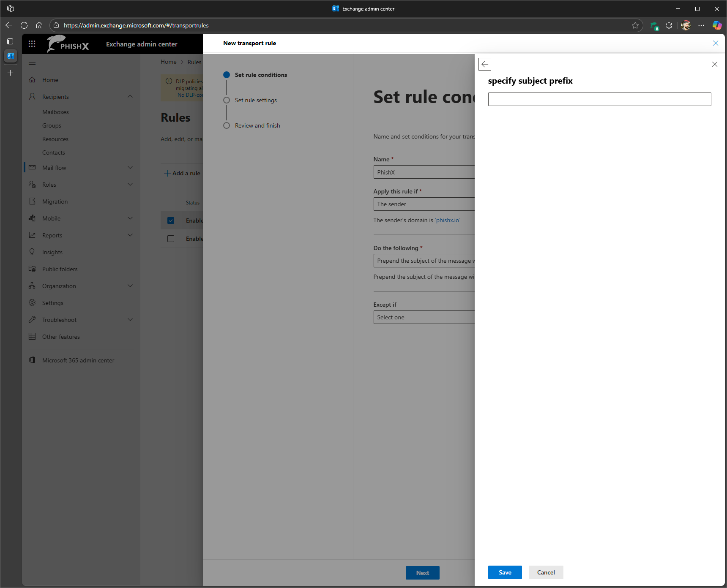Click the PhishX logo
The image size is (727, 588).
(x=68, y=44)
